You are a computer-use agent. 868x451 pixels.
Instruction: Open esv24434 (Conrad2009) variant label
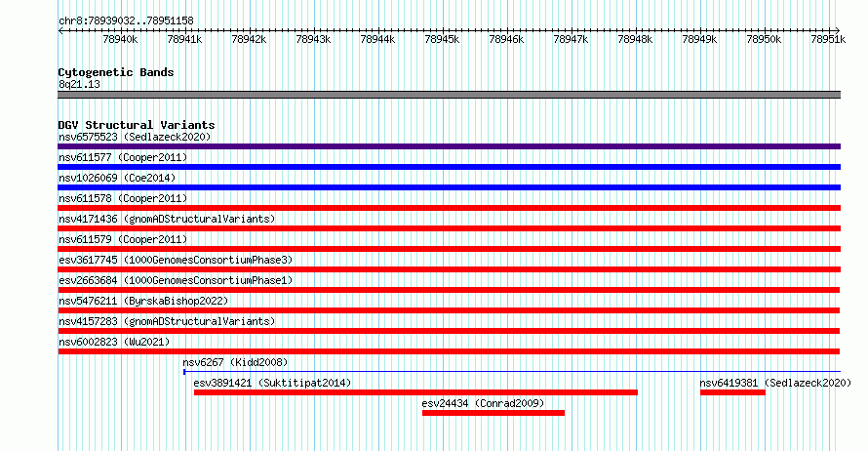(x=484, y=403)
